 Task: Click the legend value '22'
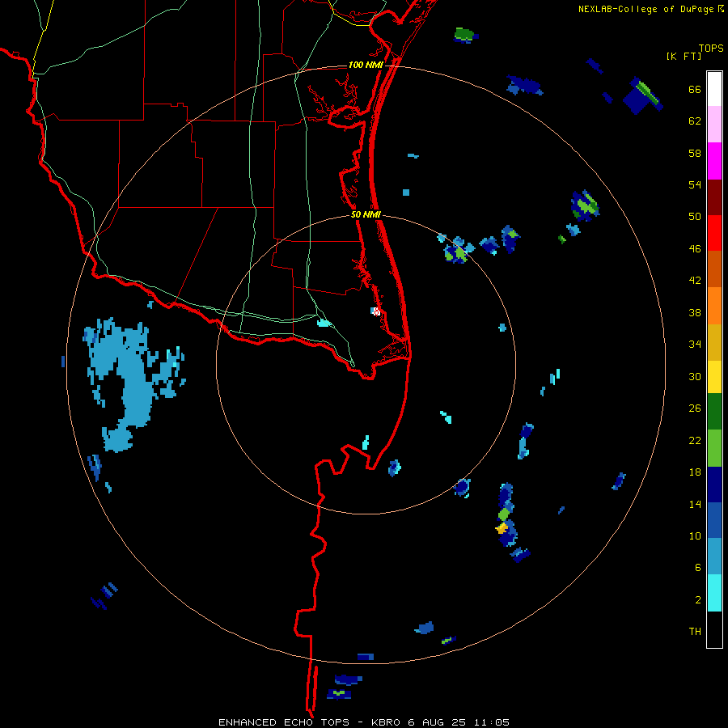(695, 440)
